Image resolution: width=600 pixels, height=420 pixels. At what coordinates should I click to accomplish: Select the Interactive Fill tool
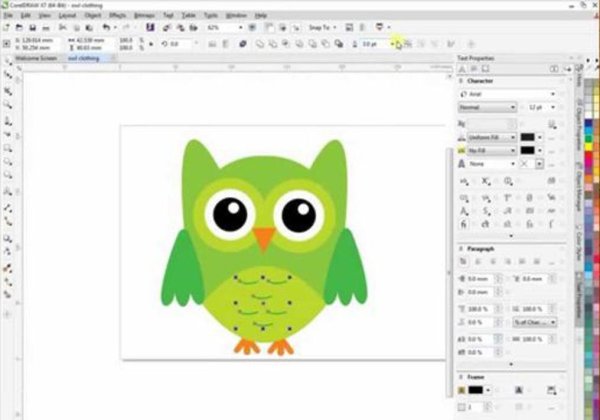[8, 282]
